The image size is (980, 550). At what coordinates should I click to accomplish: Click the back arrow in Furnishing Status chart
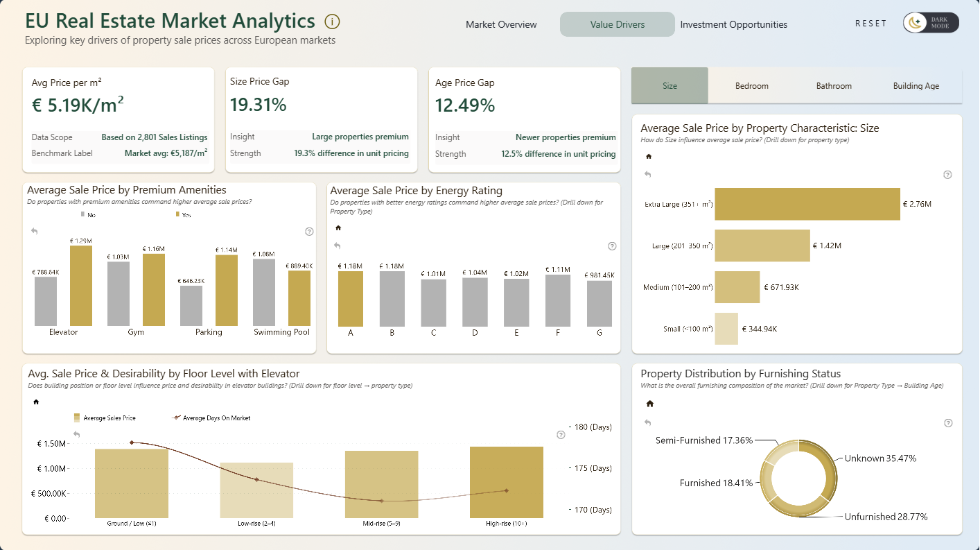(x=648, y=422)
